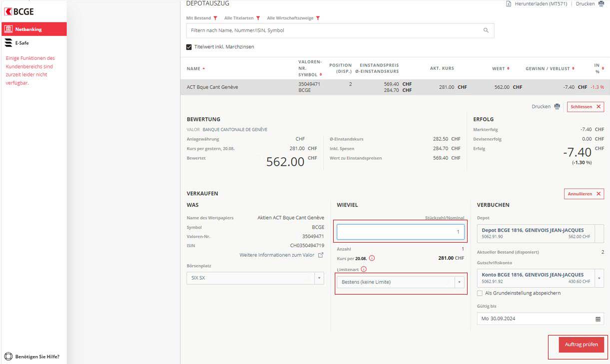
Task: Select the 'ACT Bque Cant Genève' row name
Action: click(212, 87)
